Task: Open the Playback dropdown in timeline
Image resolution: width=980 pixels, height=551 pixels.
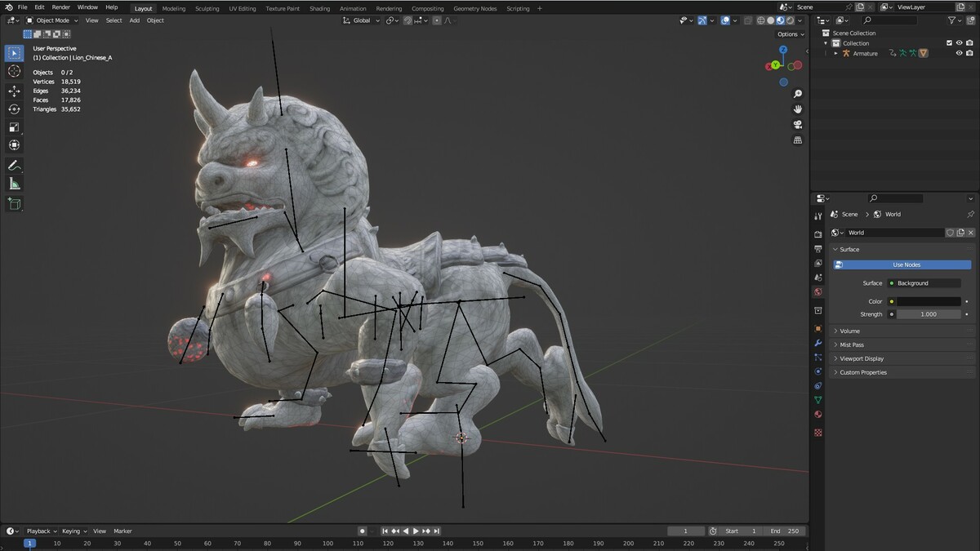Action: pos(41,531)
